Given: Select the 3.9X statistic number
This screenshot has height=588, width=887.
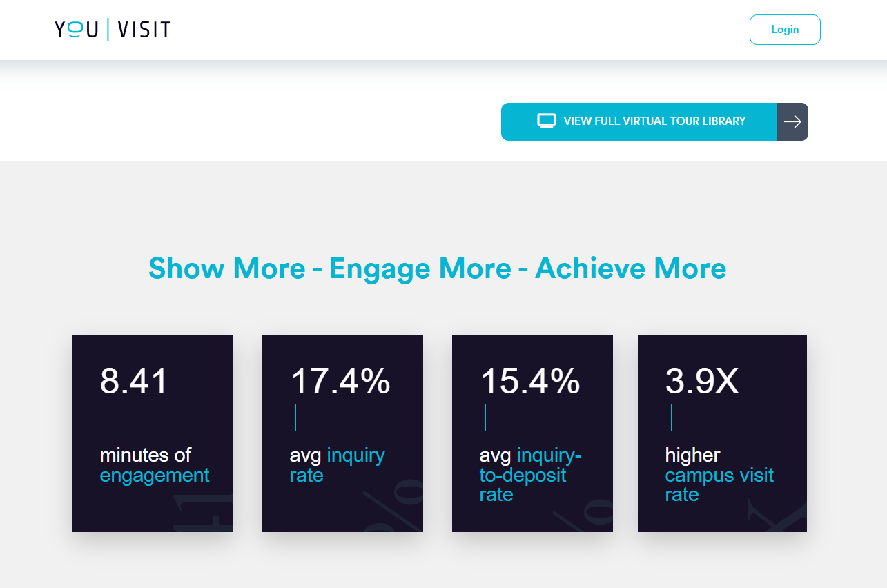Looking at the screenshot, I should click(x=702, y=381).
